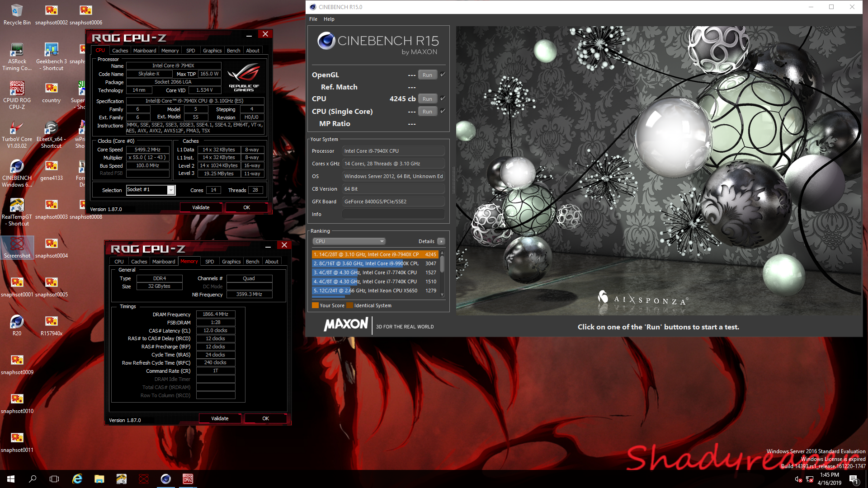Open taskbar search magnifier

tap(33, 479)
